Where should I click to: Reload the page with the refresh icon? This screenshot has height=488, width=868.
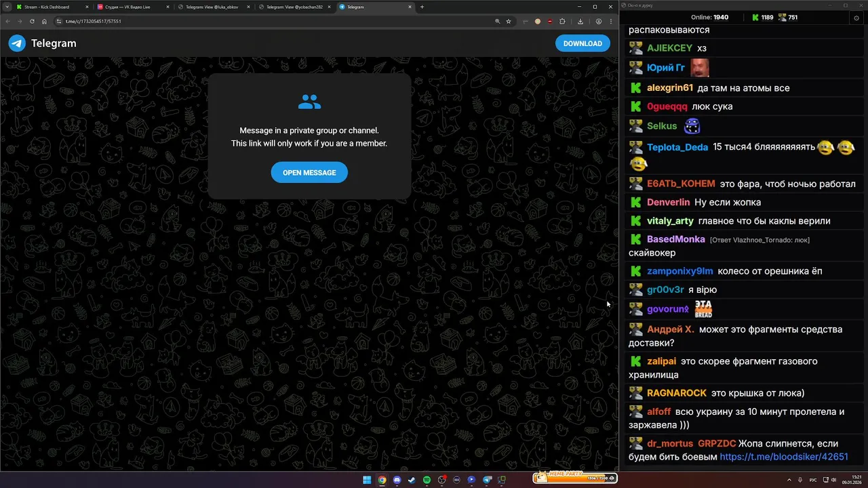[32, 21]
